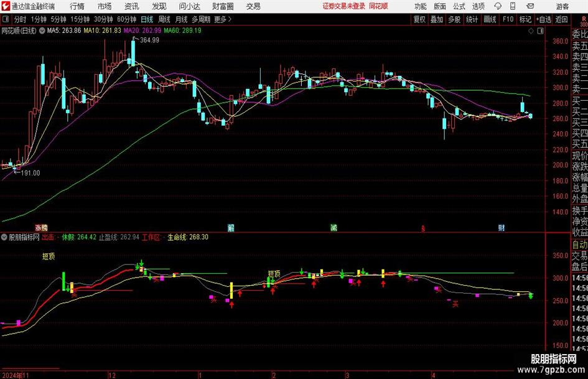Viewport: 588px width, 379px height.
Task: Switch to 1分钟 period
Action: (39, 19)
